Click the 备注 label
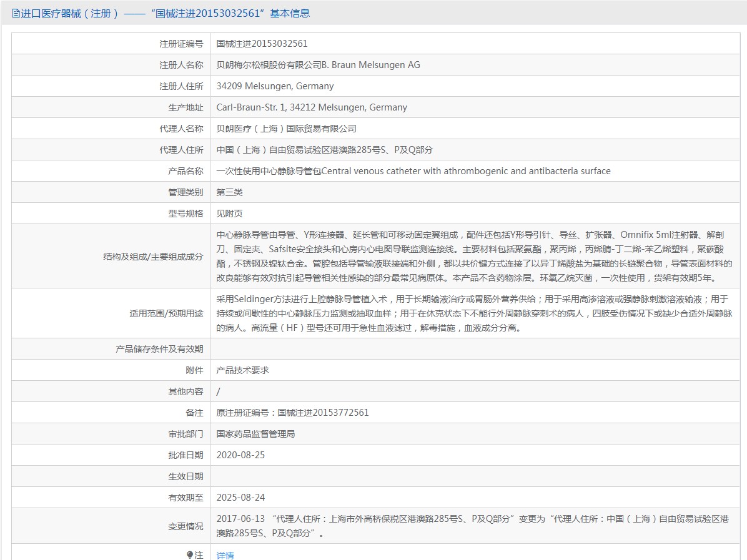Viewport: 747px width, 560px height. pyautogui.click(x=194, y=413)
